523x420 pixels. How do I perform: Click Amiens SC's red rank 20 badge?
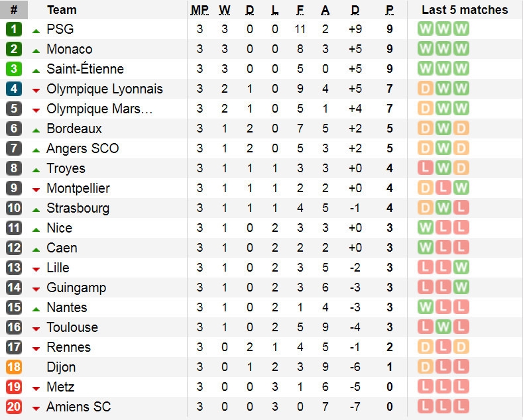point(14,407)
